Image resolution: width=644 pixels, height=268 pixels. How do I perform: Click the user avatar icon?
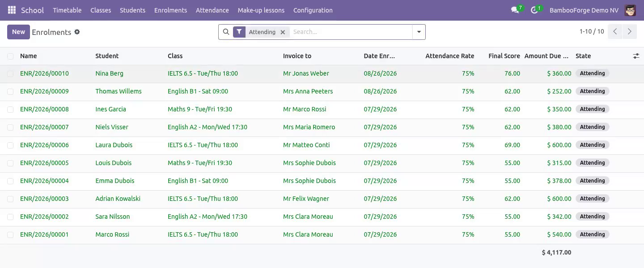click(x=630, y=10)
